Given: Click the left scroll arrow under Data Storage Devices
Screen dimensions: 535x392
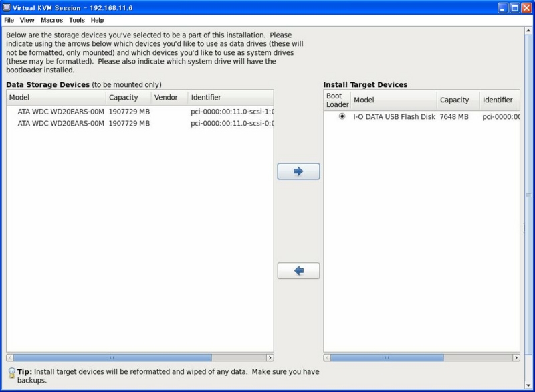Looking at the screenshot, I should (10, 357).
